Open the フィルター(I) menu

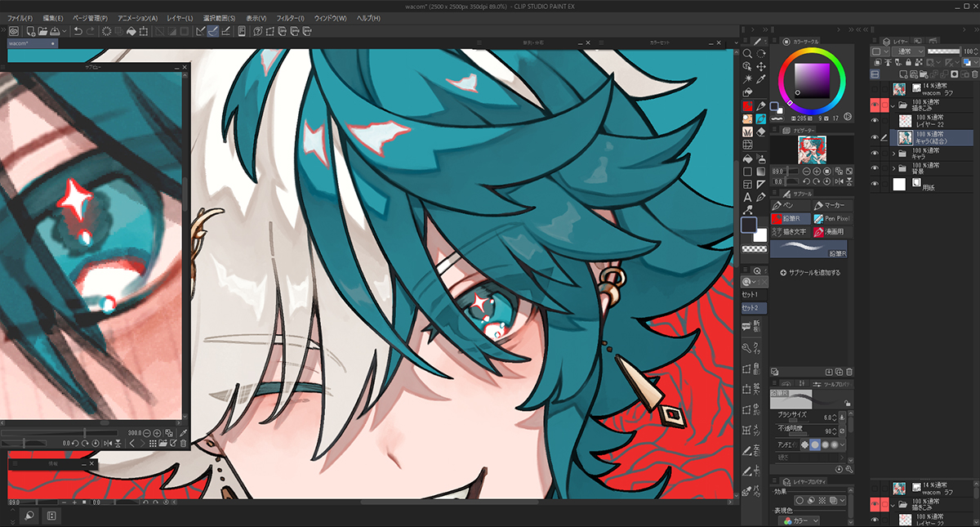pyautogui.click(x=290, y=18)
